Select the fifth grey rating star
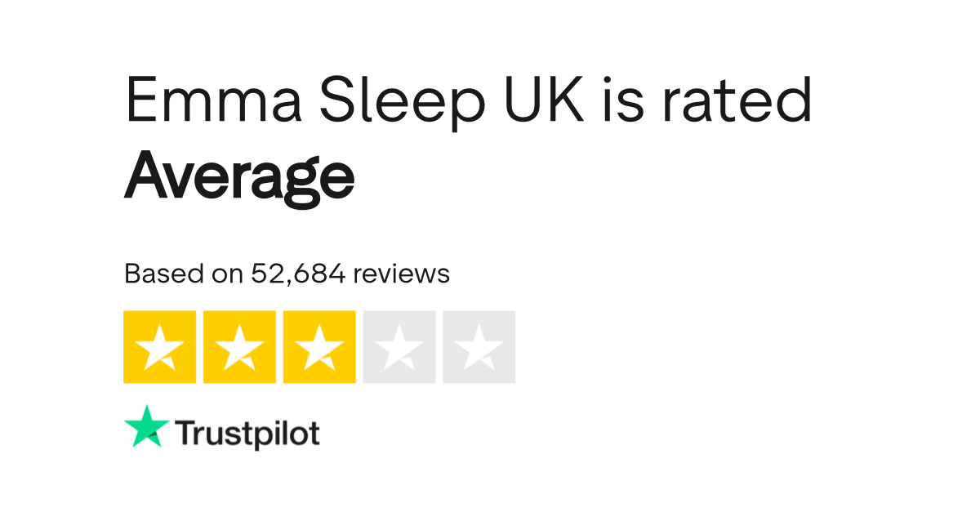 (x=479, y=347)
